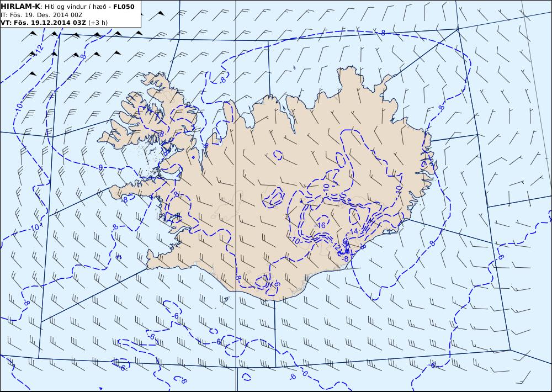Select the FL050 flight level label
The width and height of the screenshot is (552, 392).
[x=124, y=7]
